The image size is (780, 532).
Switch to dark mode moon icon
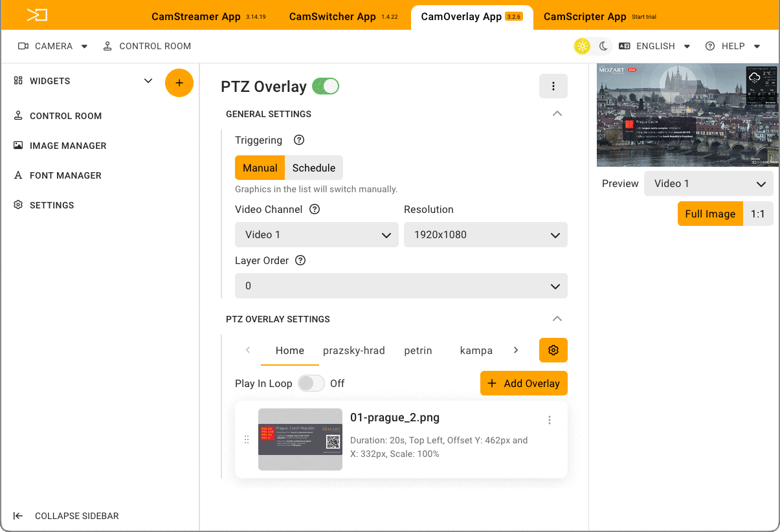click(603, 46)
